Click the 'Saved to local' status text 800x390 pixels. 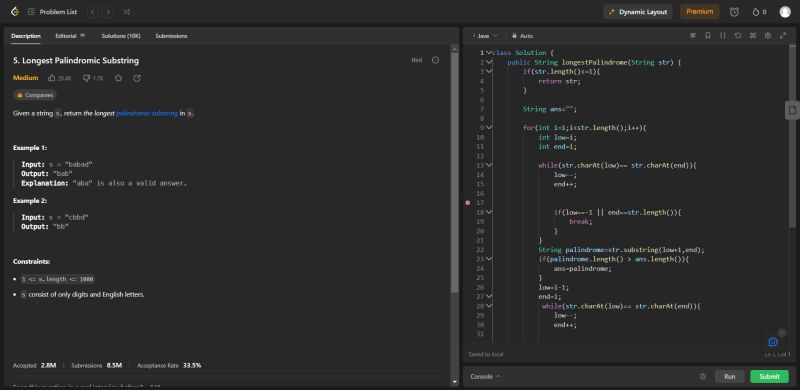[x=486, y=354]
